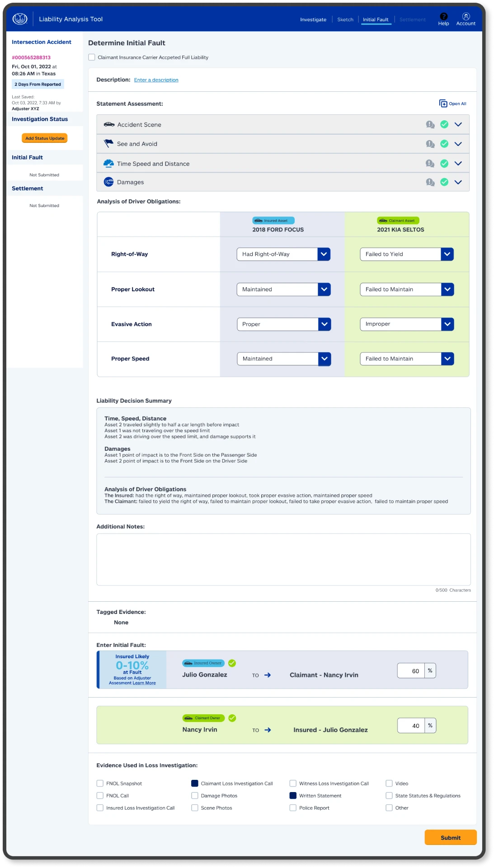Expand Time Speed and Distance chevron

click(458, 163)
